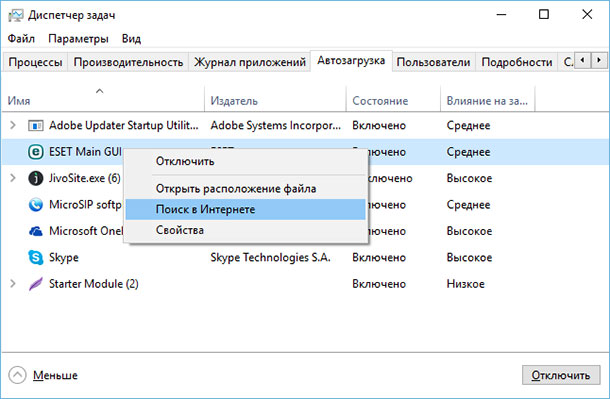Sort by the Состояние column header
Image resolution: width=610 pixels, height=399 pixels.
[393, 99]
